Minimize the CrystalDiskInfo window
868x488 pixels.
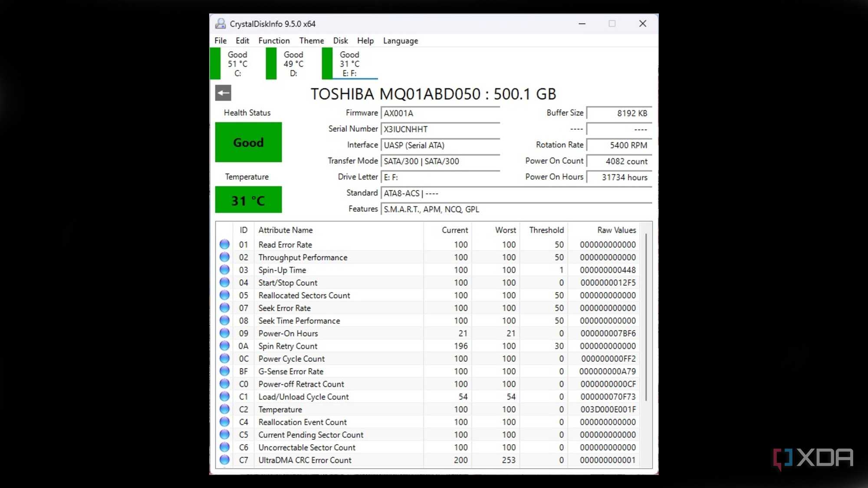pos(582,23)
